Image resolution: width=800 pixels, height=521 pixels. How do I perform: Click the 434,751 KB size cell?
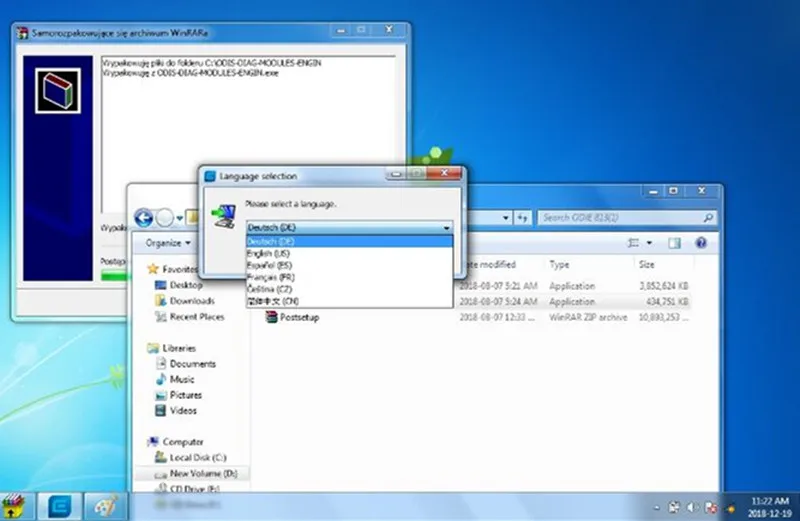[667, 302]
